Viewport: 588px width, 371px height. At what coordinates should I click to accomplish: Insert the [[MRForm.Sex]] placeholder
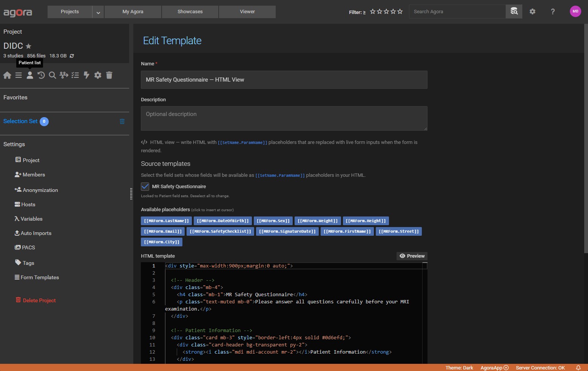pos(273,221)
